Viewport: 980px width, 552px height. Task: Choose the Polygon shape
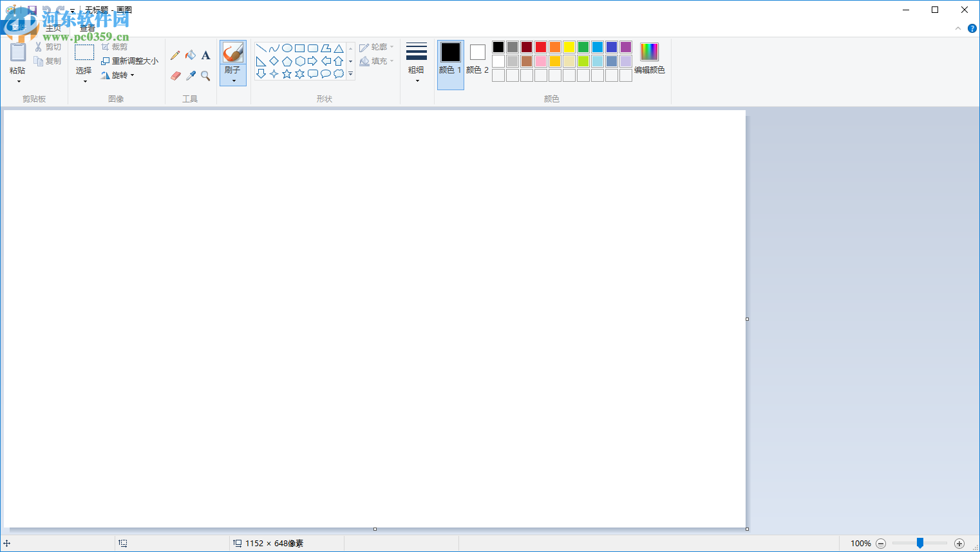(325, 48)
